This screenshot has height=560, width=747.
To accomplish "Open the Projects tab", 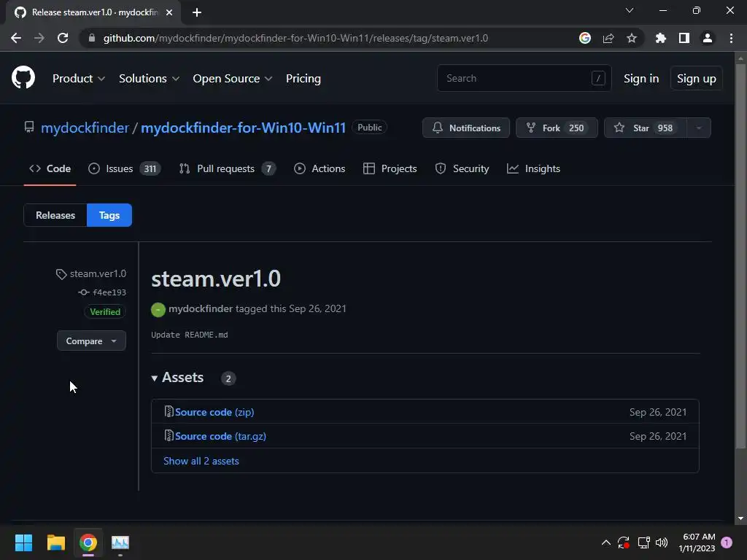I will coord(390,168).
